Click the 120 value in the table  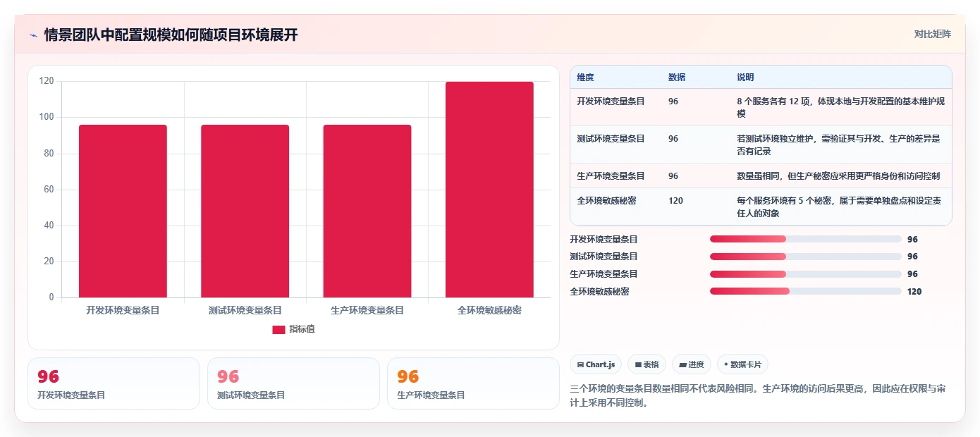click(x=675, y=201)
